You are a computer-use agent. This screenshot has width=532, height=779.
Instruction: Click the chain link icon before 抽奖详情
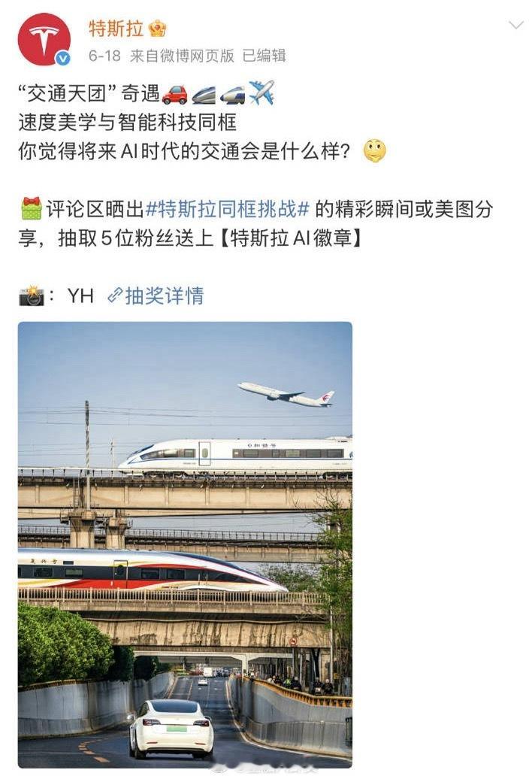coord(115,295)
